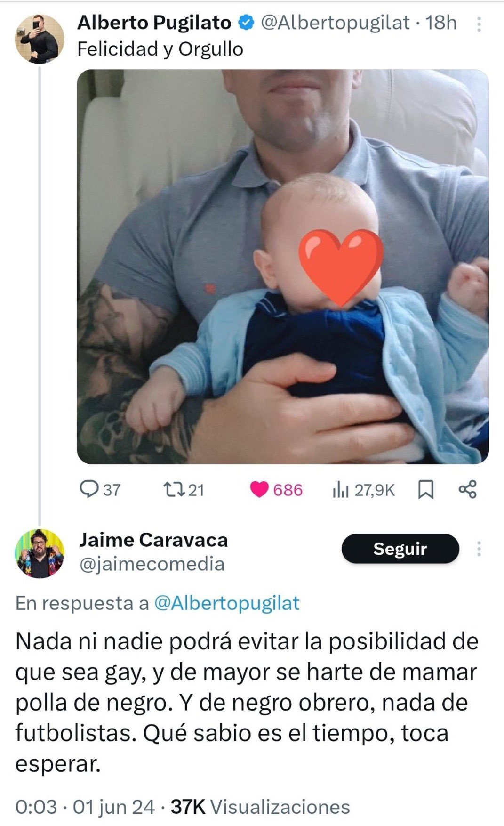The image size is (504, 826).
Task: Open Alberto Pugilato's profile avatar
Action: coord(40,39)
